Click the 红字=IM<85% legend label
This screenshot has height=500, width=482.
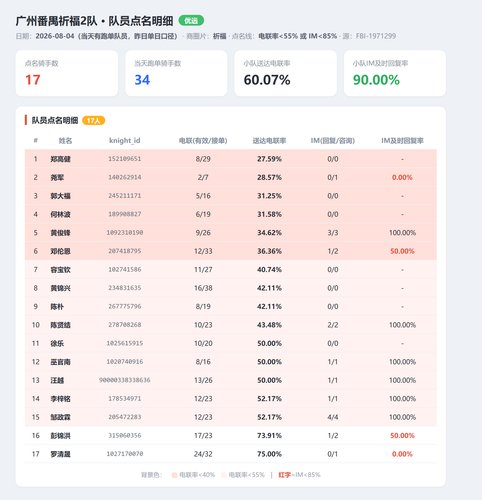coord(299,475)
